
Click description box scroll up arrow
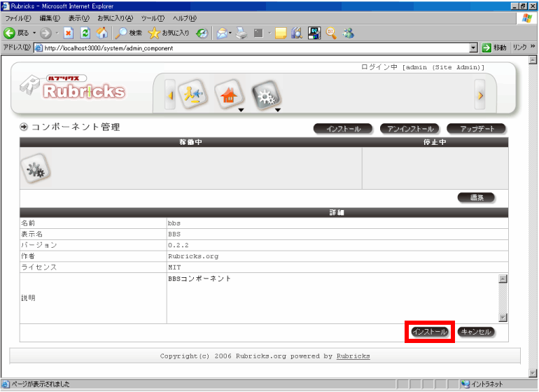pyautogui.click(x=503, y=279)
